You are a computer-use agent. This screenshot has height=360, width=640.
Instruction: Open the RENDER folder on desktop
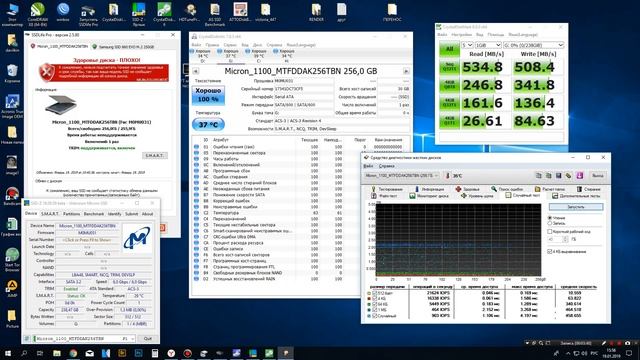[316, 13]
